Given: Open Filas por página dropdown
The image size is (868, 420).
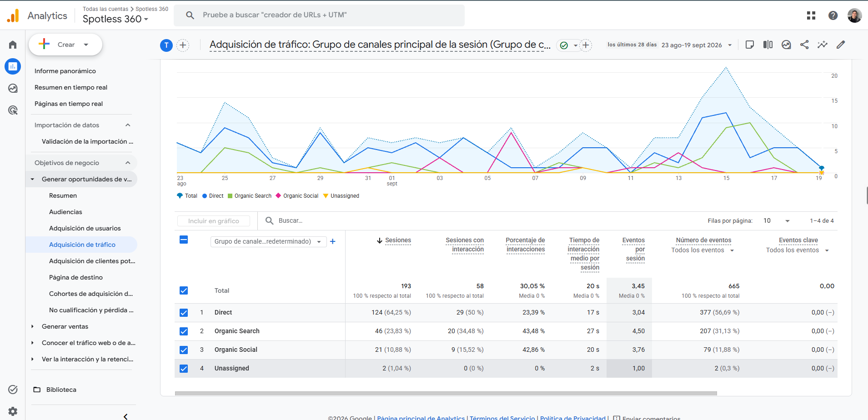Looking at the screenshot, I should tap(777, 221).
